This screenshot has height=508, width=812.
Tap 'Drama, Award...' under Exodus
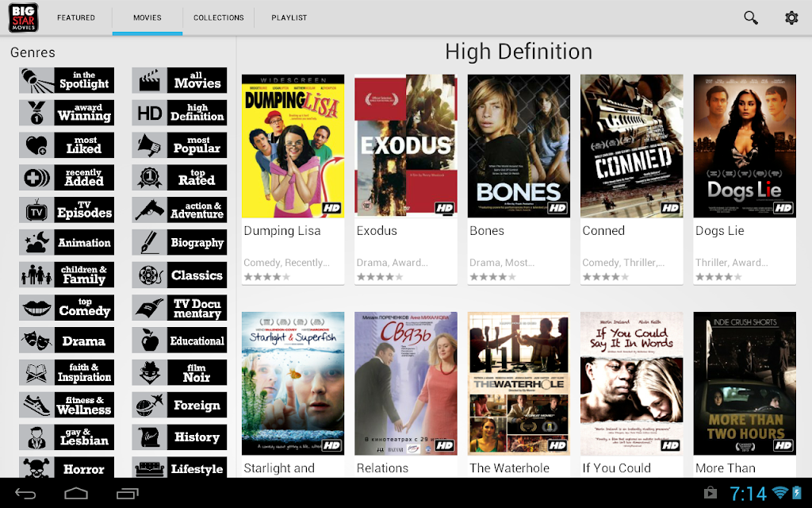pos(392,263)
